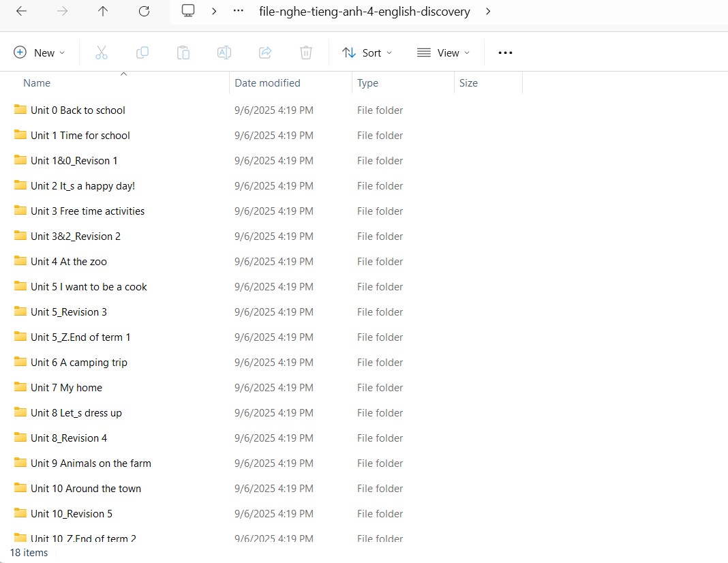728x563 pixels.
Task: Click the Up directory arrow
Action: pos(103,12)
